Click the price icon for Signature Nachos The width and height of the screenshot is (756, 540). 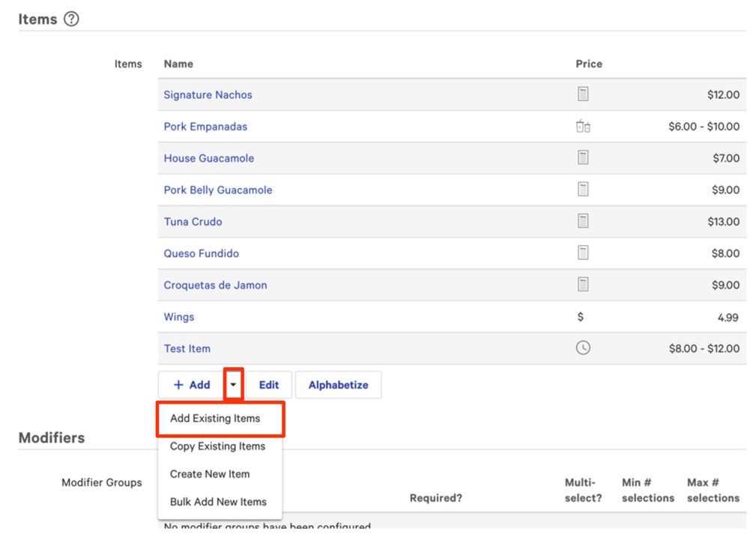pos(583,94)
